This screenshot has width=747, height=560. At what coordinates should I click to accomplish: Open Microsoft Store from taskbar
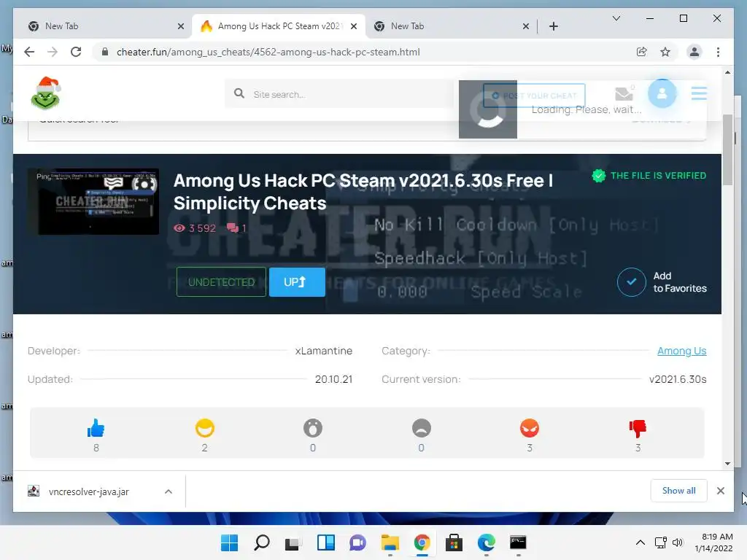click(x=454, y=542)
